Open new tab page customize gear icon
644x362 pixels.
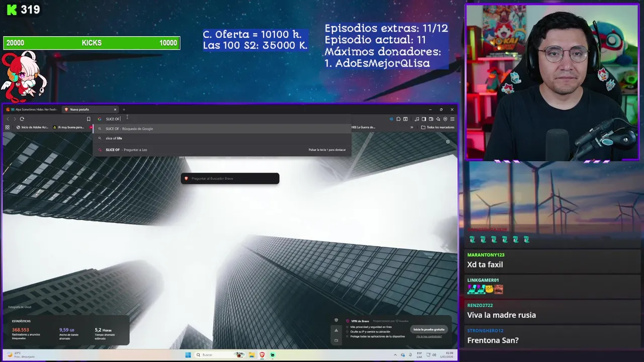pyautogui.click(x=448, y=142)
